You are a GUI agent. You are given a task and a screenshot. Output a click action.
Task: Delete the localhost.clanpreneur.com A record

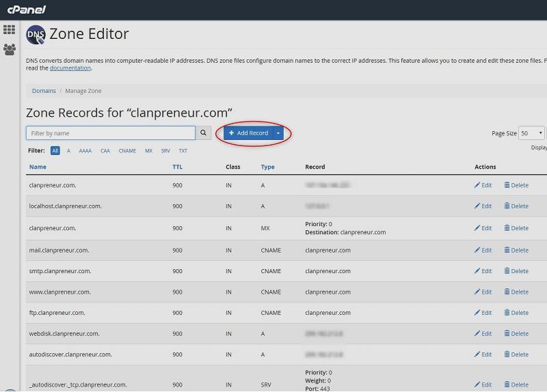pyautogui.click(x=516, y=206)
